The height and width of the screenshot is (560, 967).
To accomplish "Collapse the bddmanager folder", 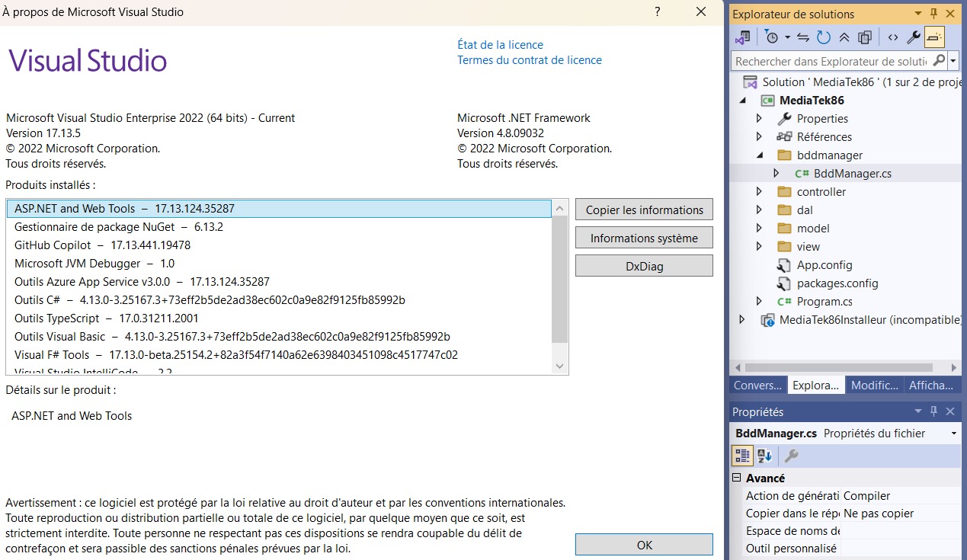I will pyautogui.click(x=759, y=155).
